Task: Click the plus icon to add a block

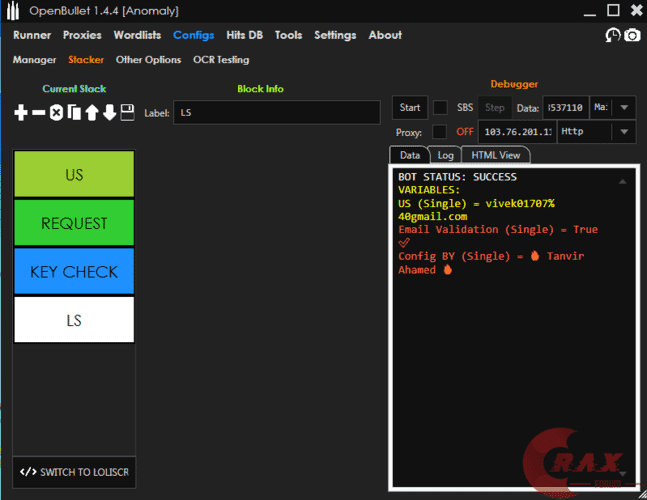Action: click(x=21, y=112)
